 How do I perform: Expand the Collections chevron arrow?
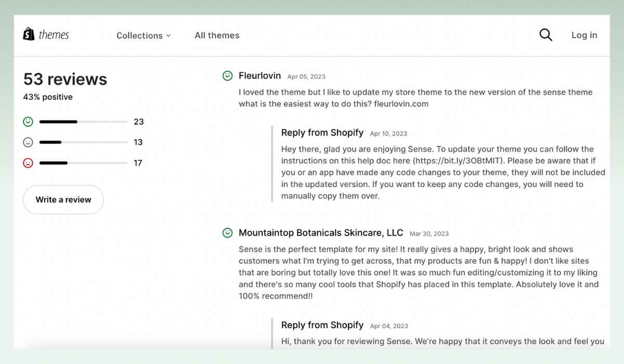[168, 36]
